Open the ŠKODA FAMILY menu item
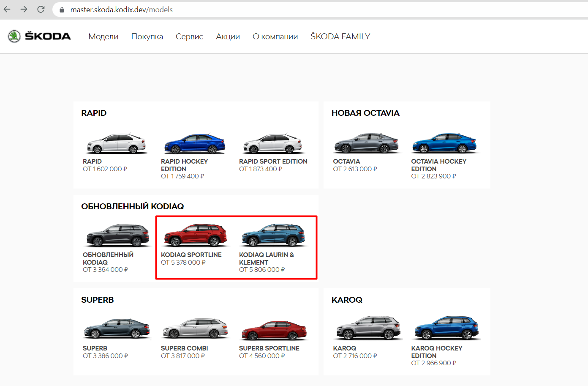588x386 pixels. (340, 36)
